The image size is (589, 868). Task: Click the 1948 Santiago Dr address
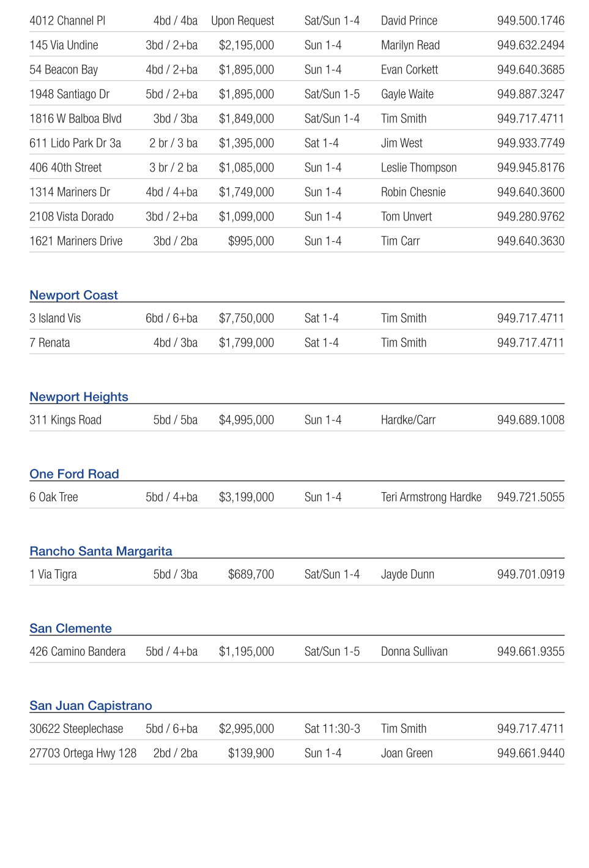(x=69, y=94)
